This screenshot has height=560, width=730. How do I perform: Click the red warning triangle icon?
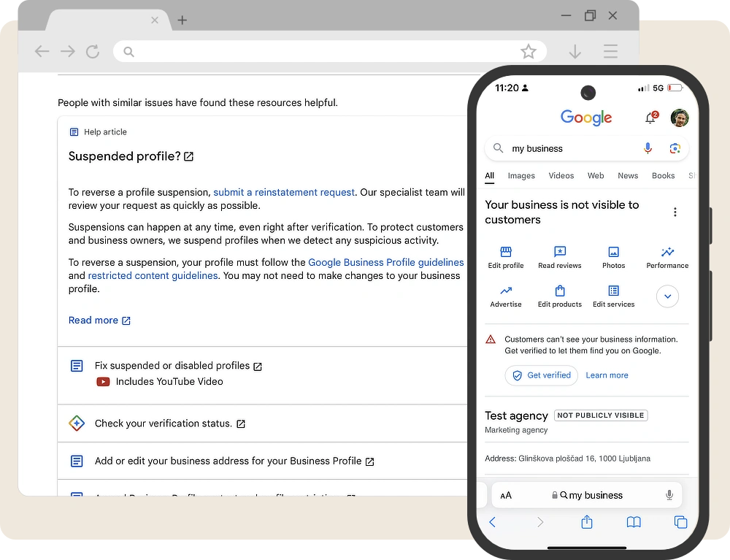click(491, 340)
